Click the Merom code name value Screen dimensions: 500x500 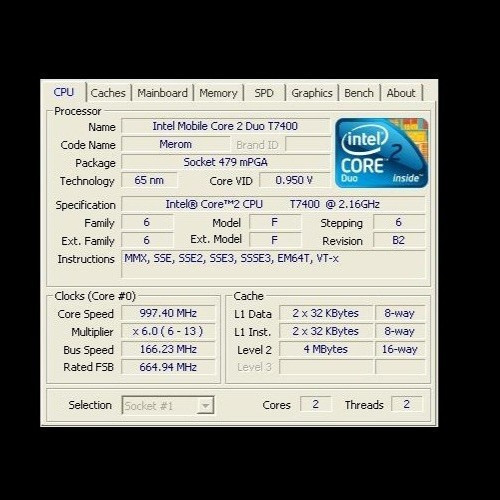click(176, 144)
